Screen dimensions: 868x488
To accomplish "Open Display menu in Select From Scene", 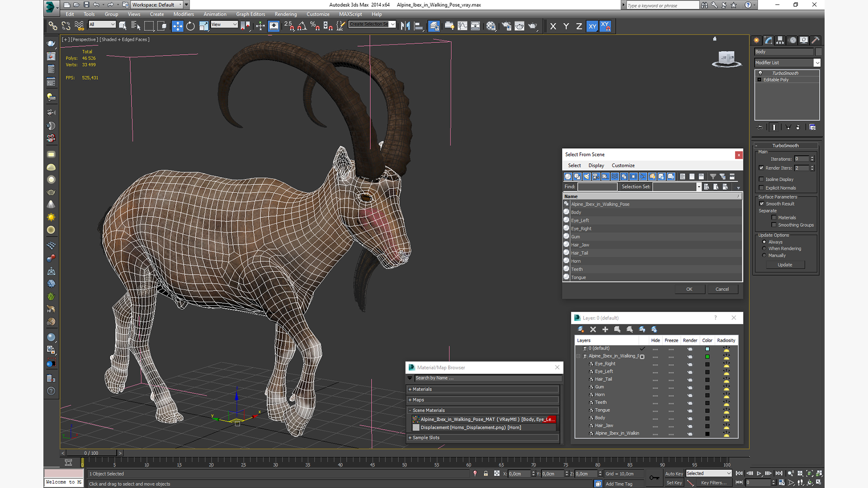I will click(x=596, y=165).
